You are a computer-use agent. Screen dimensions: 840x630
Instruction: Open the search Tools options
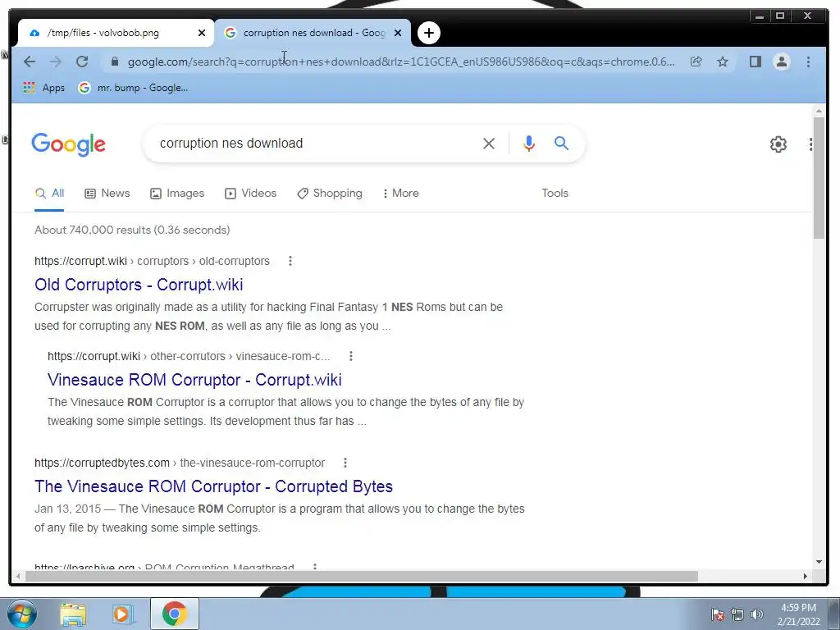(555, 194)
